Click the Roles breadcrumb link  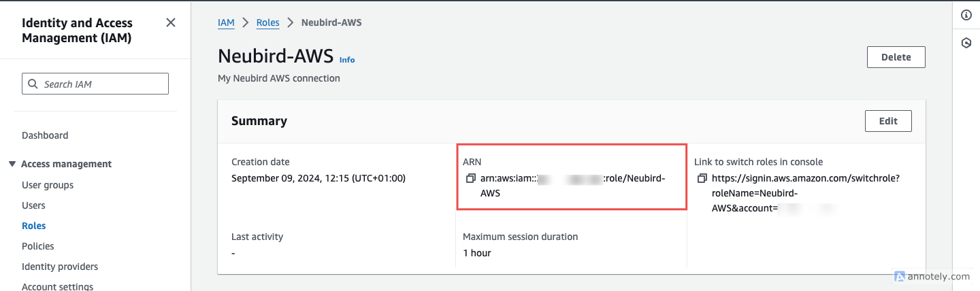(267, 22)
